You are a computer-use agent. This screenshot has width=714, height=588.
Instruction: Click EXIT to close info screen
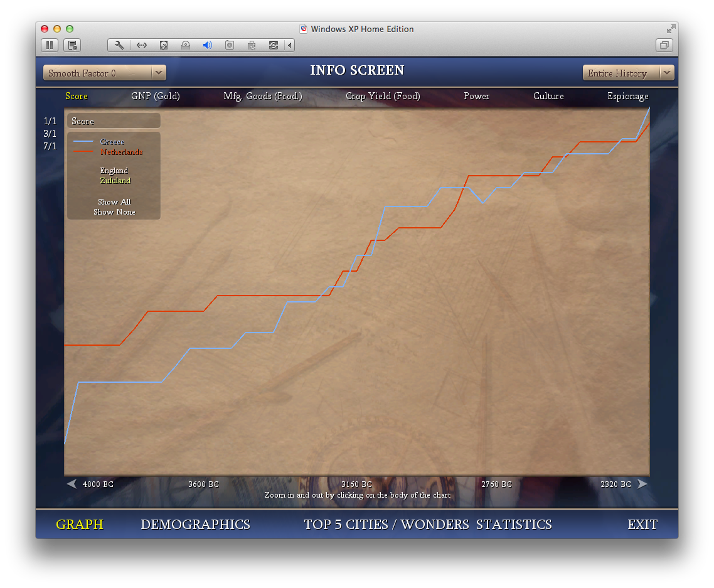642,524
